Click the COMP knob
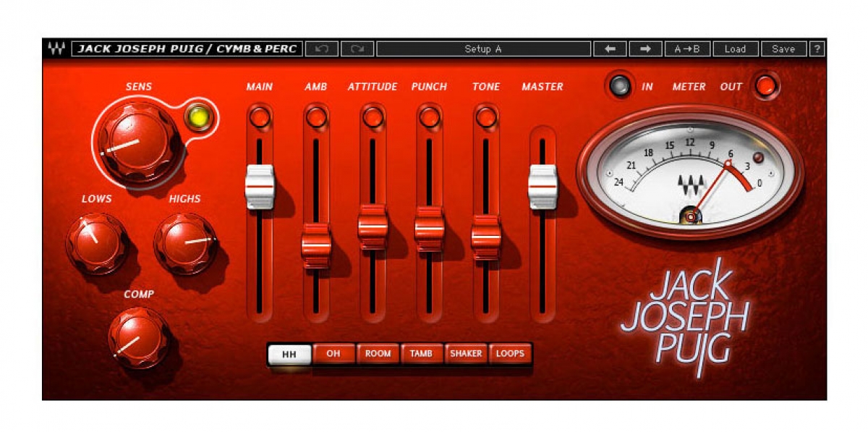Viewport: 868px width, 432px height. point(138,338)
